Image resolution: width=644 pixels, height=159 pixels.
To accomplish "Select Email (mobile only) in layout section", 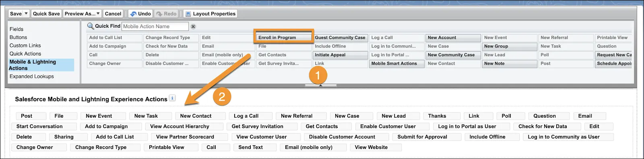I will [313, 147].
